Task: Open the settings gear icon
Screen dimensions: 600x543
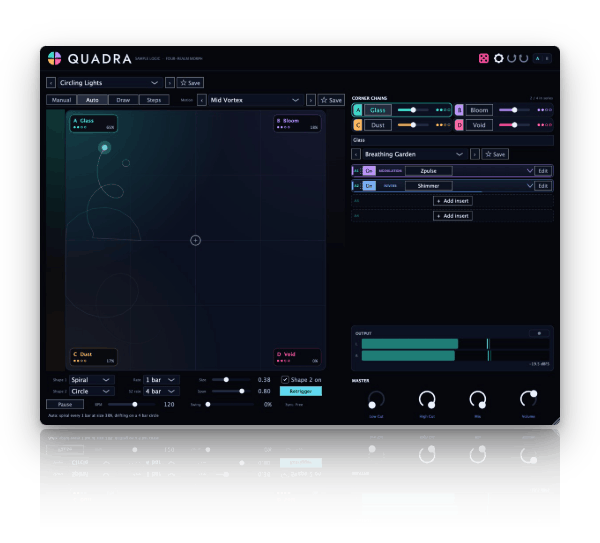Action: [498, 58]
